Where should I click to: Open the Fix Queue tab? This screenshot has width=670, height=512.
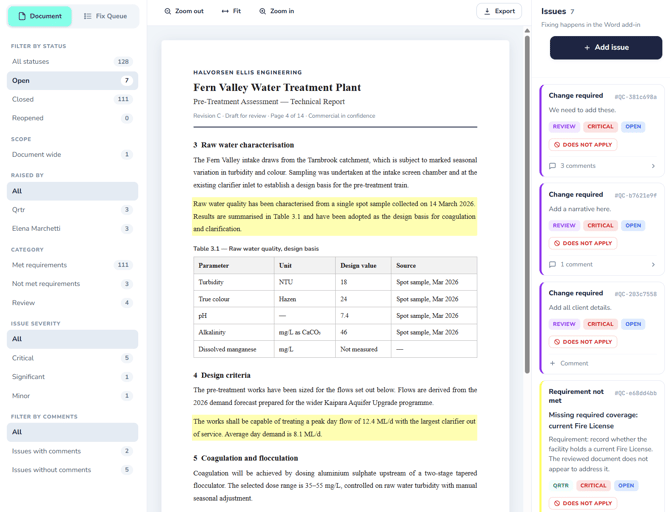coord(105,16)
